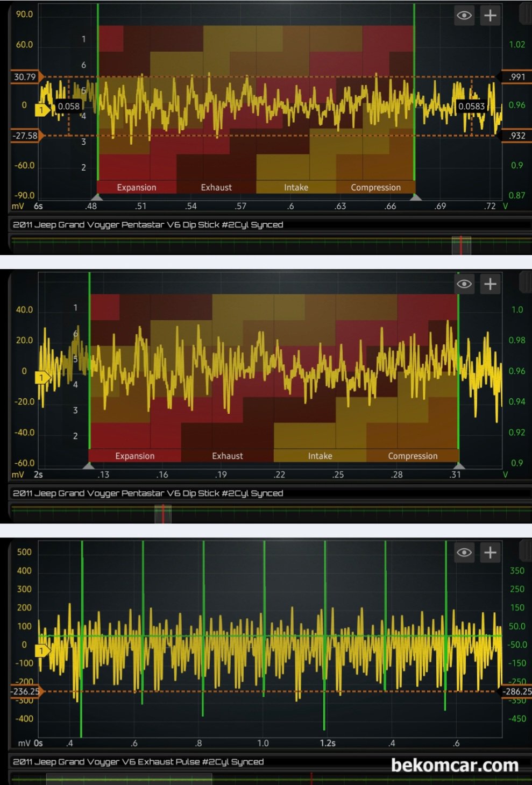The height and width of the screenshot is (785, 532).
Task: Click the Compression phase label in top panel
Action: coord(375,187)
